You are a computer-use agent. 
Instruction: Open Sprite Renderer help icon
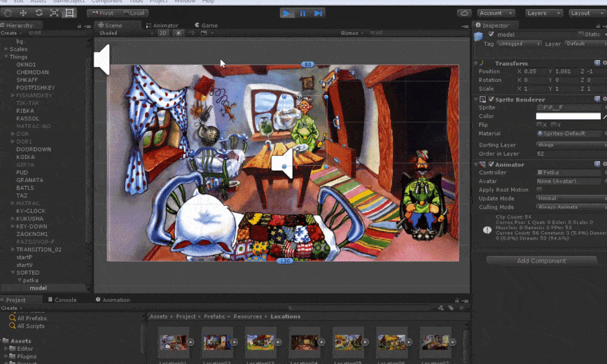click(597, 99)
